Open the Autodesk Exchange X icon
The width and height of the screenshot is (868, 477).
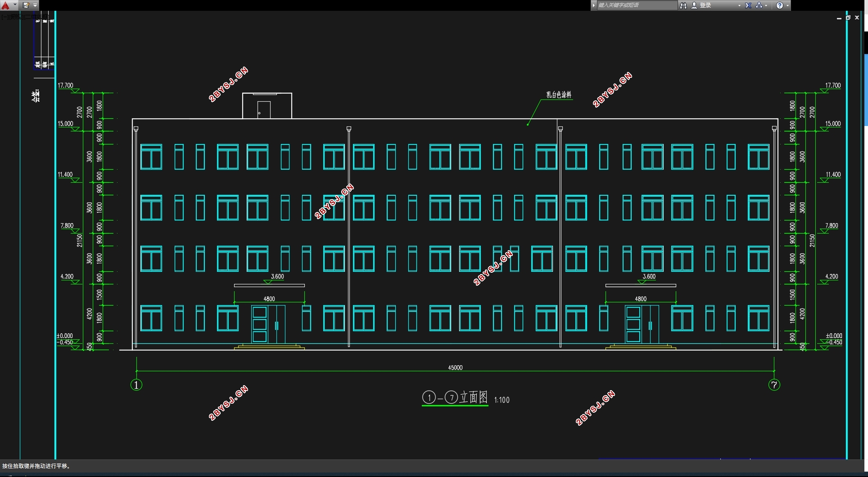coord(748,5)
